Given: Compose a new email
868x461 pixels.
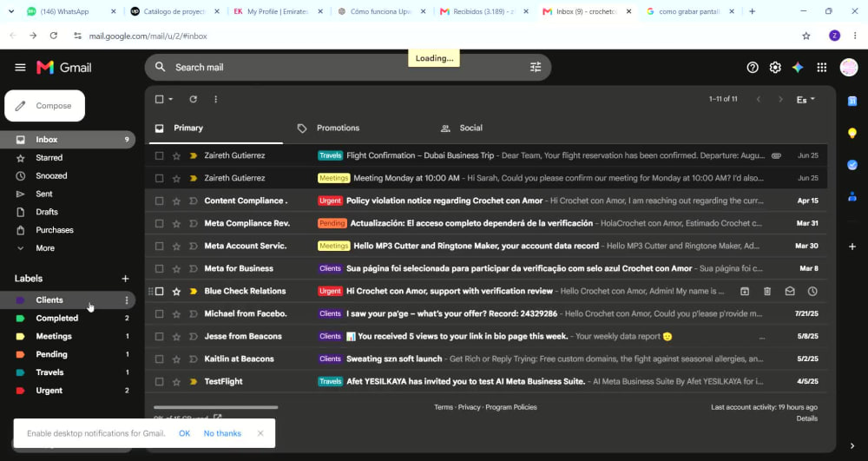Looking at the screenshot, I should pos(45,106).
